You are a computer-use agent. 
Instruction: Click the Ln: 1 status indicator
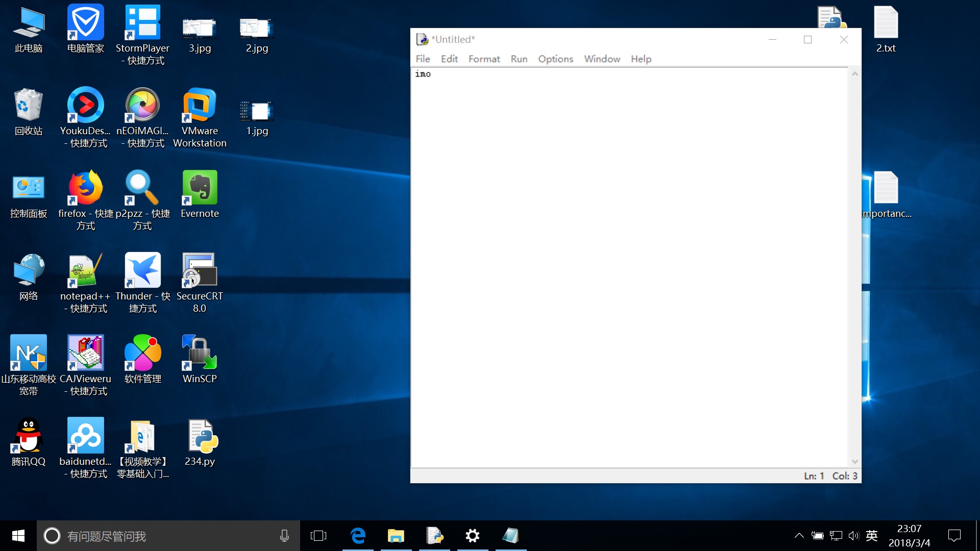click(x=814, y=476)
